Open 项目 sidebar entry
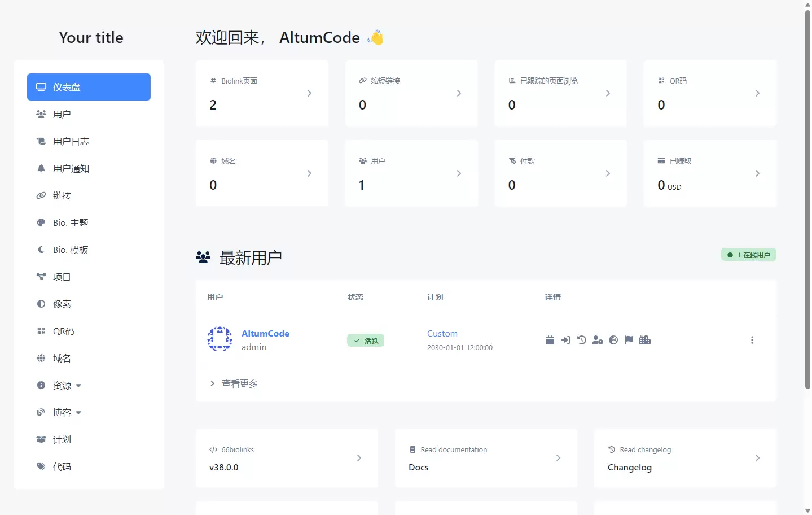This screenshot has width=812, height=515. (x=89, y=277)
